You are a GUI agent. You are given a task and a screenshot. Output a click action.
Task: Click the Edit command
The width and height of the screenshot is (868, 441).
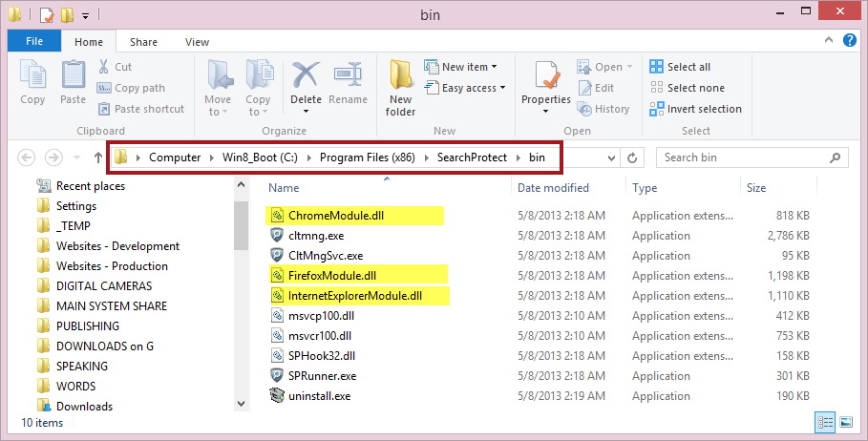[x=596, y=88]
